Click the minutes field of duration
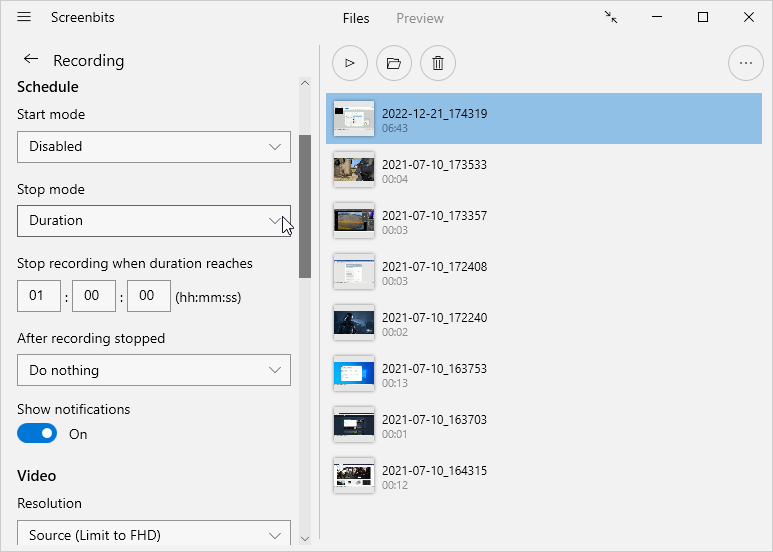Viewport: 773px width, 552px height. pyautogui.click(x=94, y=296)
